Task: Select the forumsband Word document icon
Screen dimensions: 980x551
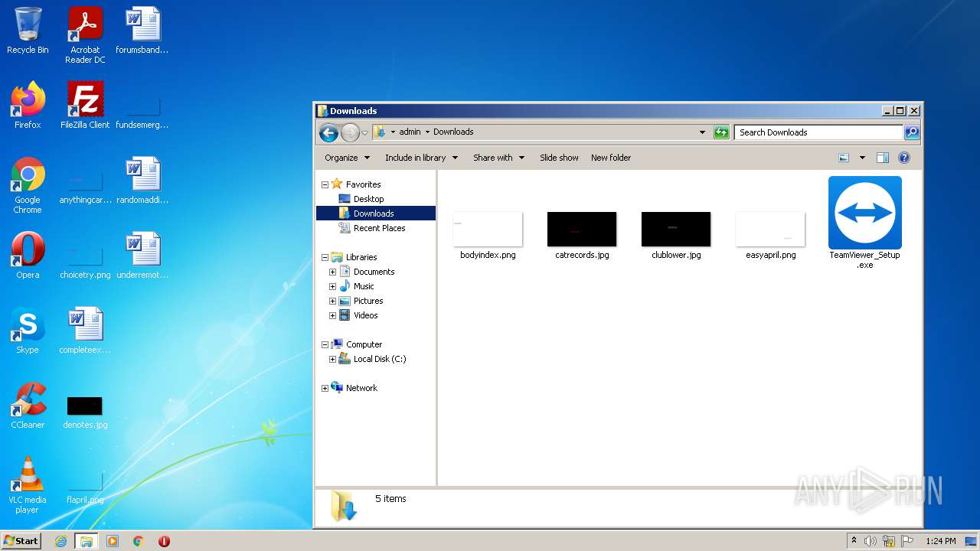Action: pyautogui.click(x=142, y=31)
